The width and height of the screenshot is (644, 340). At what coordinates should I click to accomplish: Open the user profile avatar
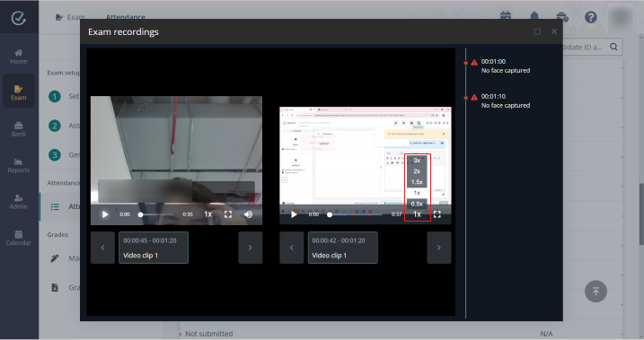pos(620,17)
